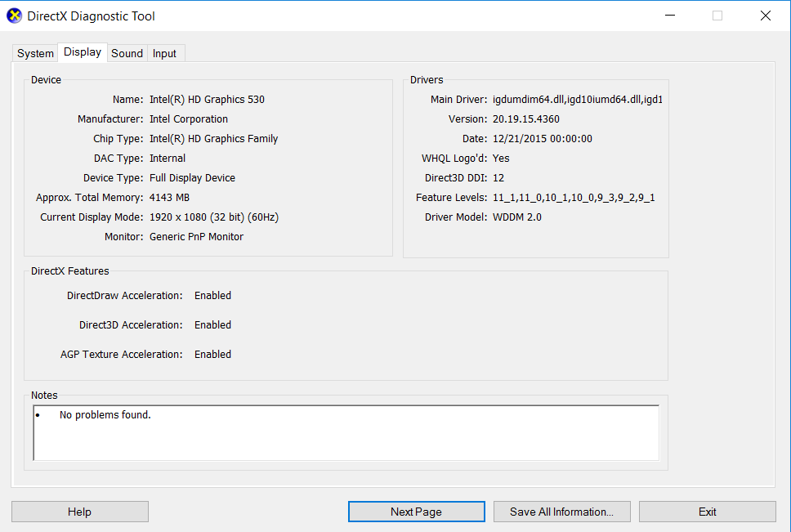Click driver version '20.19.15.4360'
The height and width of the screenshot is (532, 791).
(x=526, y=119)
